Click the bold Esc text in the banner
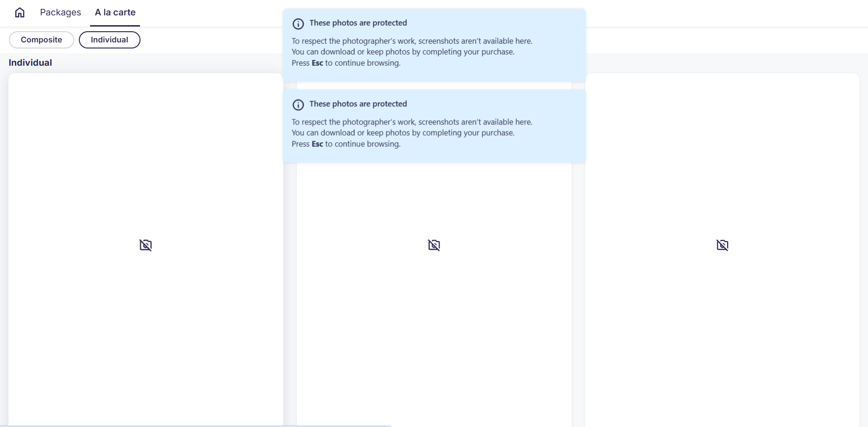 point(317,63)
